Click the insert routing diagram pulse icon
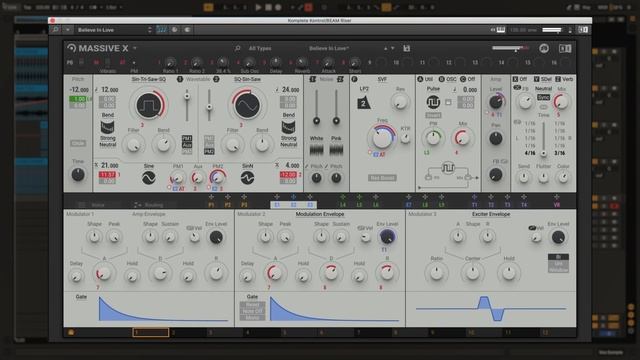 coord(448,168)
